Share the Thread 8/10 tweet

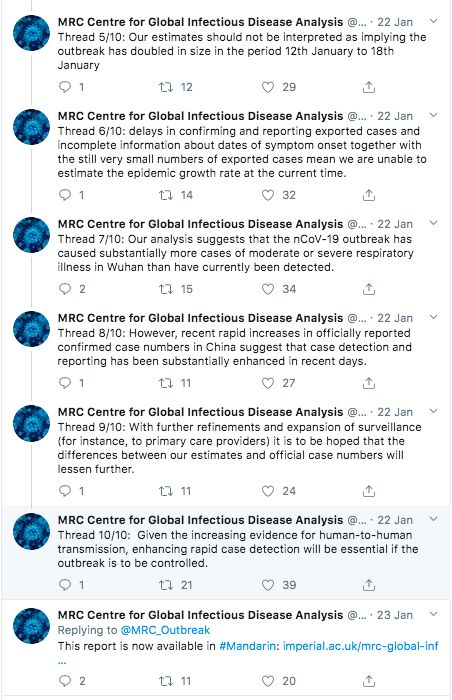pos(368,383)
